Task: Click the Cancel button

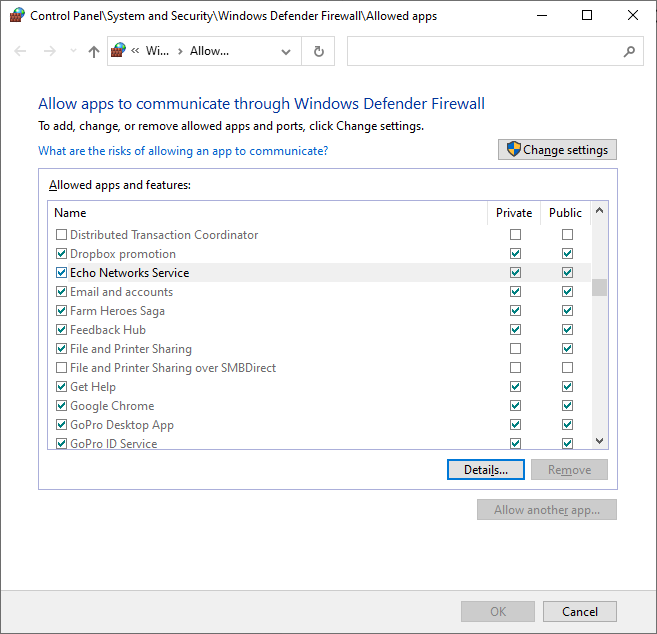Action: pos(579,611)
